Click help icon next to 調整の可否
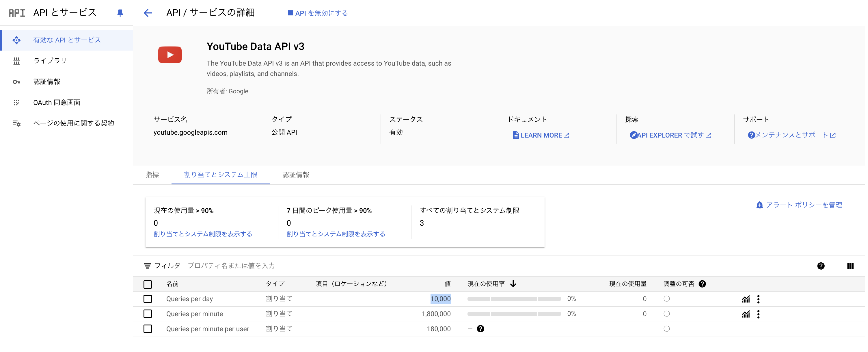 point(702,284)
